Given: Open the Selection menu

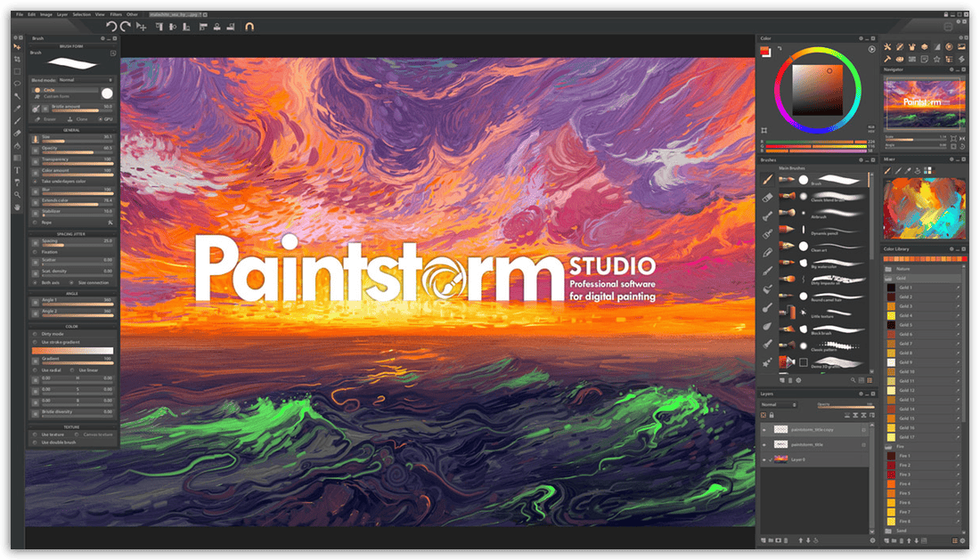Looking at the screenshot, I should tap(81, 14).
